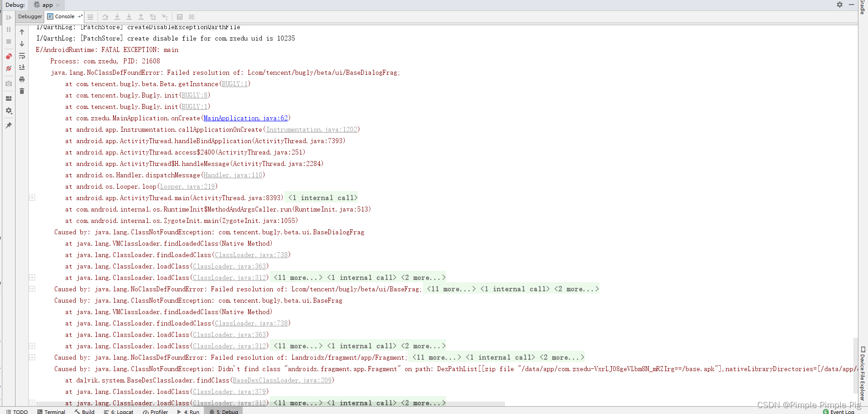Open the Logcat tool window
This screenshot has height=414, width=868.
point(119,411)
